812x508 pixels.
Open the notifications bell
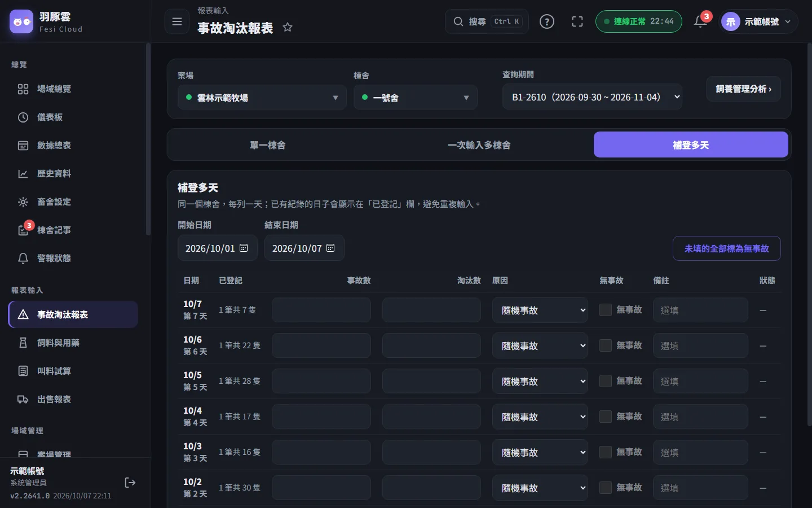pos(700,21)
